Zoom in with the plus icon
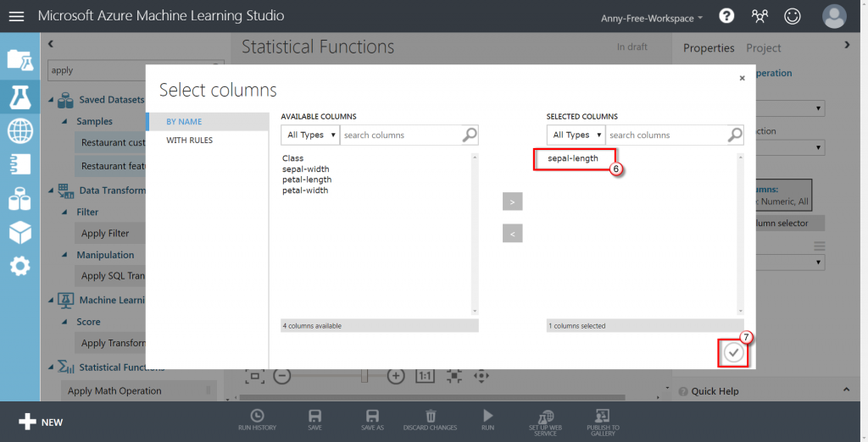 [396, 376]
